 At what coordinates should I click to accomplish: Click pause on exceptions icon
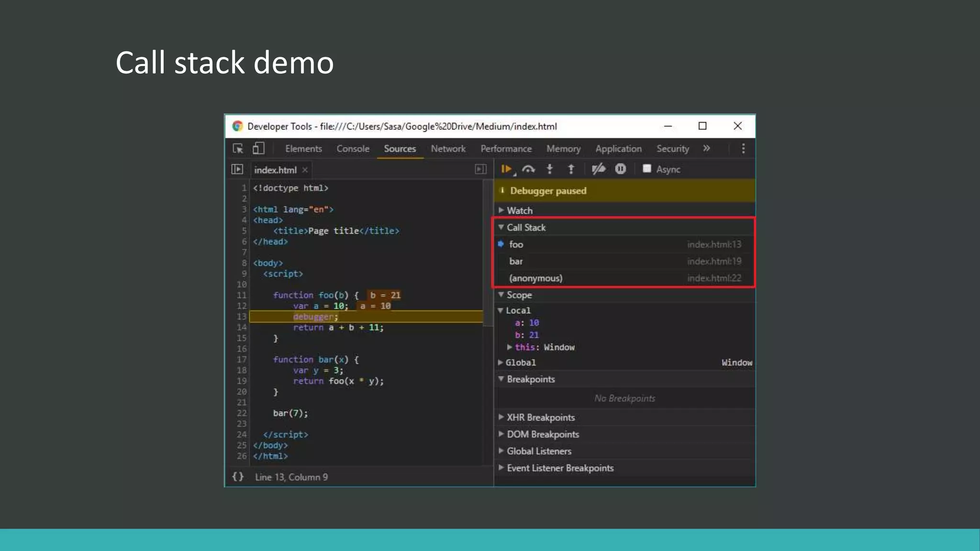click(621, 169)
